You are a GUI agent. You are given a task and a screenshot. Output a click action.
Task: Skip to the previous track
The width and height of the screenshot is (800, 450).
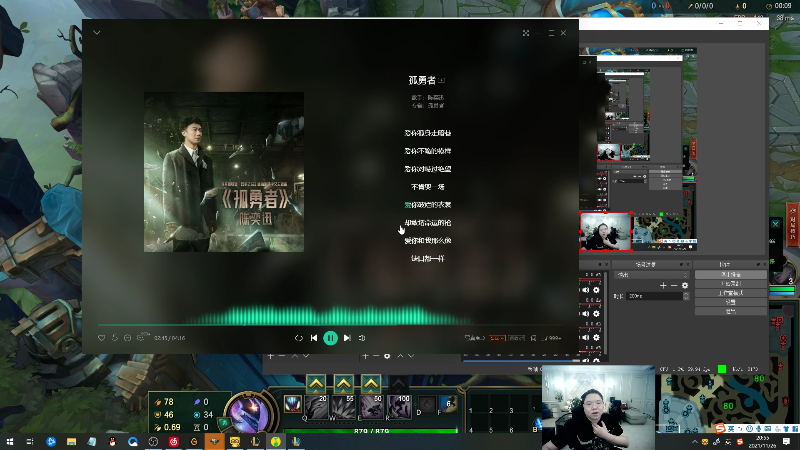coord(314,338)
